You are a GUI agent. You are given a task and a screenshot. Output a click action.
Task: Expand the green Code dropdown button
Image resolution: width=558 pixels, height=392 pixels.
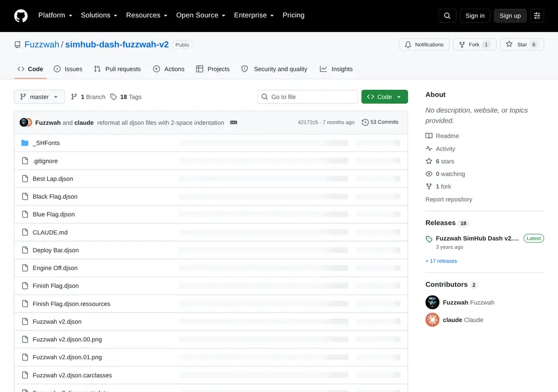point(384,97)
